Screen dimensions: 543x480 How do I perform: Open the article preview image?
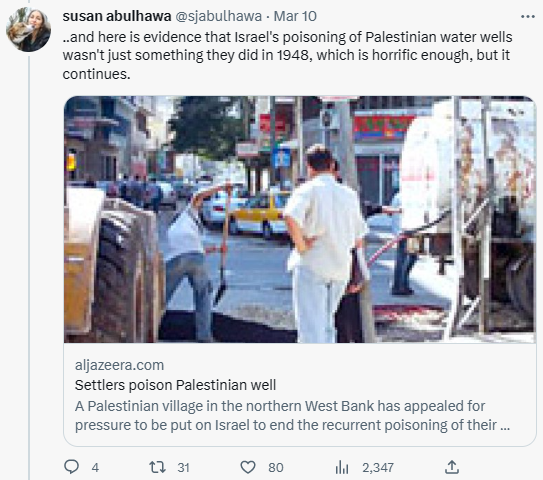tap(300, 220)
